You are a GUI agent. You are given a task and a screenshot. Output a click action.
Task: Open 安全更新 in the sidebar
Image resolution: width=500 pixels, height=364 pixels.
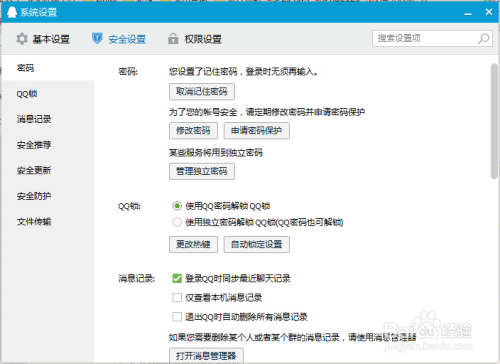coord(48,170)
